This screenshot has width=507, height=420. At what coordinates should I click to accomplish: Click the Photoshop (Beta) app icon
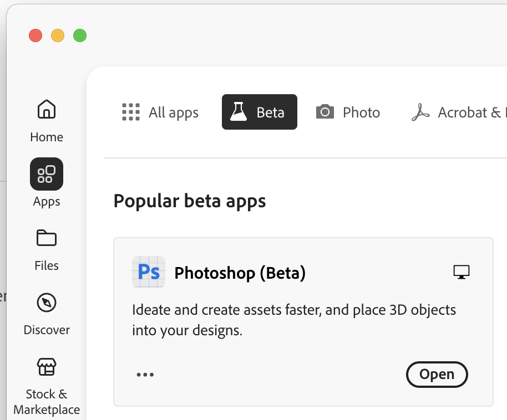pos(148,272)
